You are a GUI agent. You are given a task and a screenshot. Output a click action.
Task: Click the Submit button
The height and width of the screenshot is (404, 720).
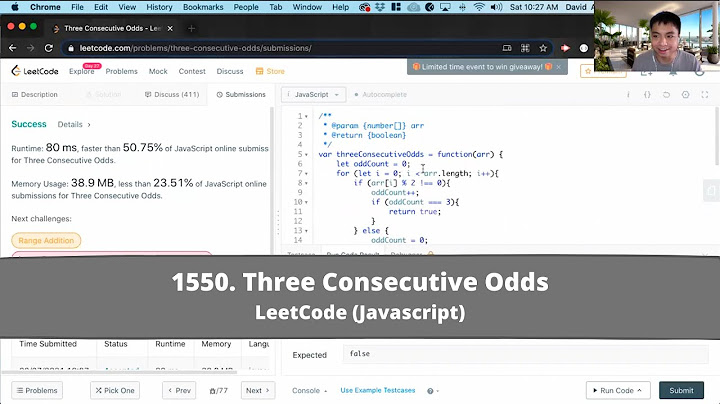click(681, 391)
